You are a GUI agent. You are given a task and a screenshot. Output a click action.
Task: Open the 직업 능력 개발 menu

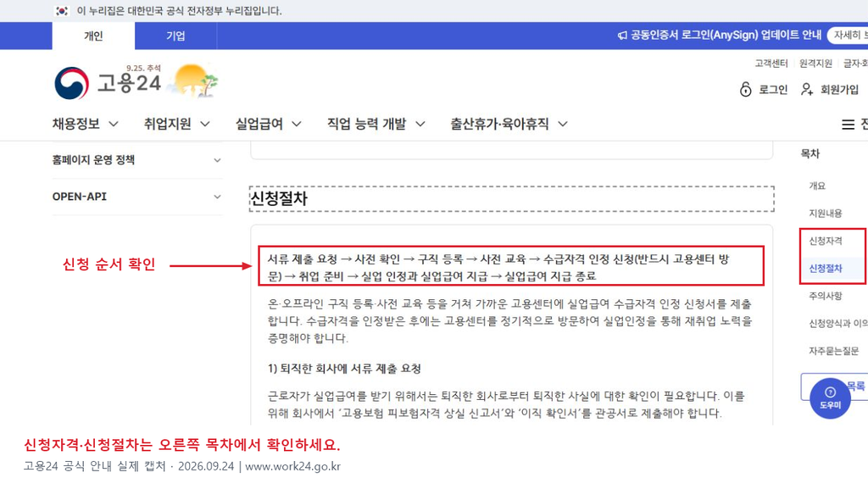click(366, 124)
